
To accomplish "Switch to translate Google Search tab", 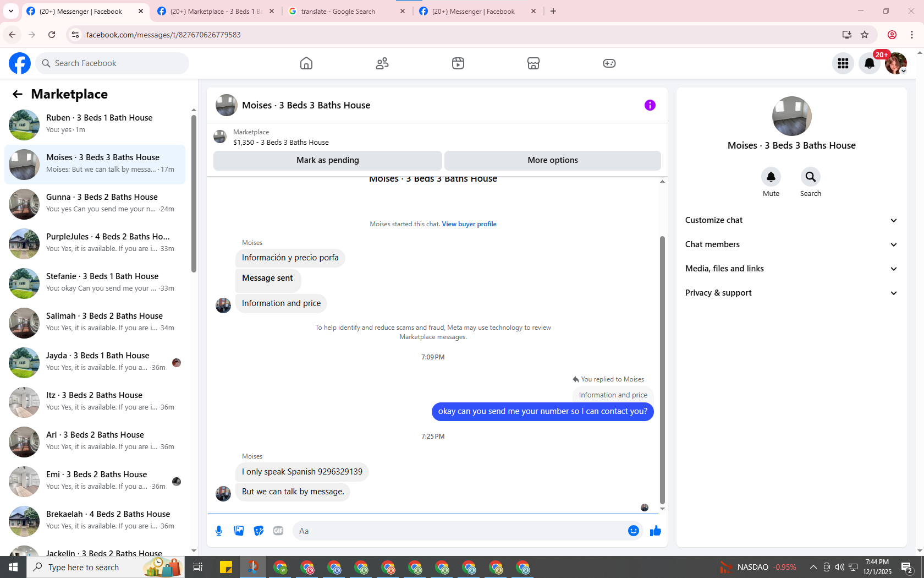I will point(346,11).
